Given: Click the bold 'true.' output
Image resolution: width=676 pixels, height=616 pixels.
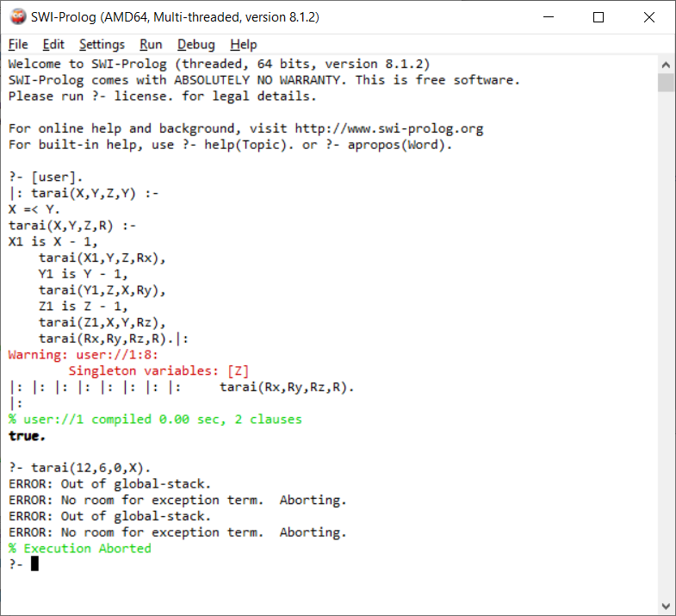Looking at the screenshot, I should pos(27,436).
